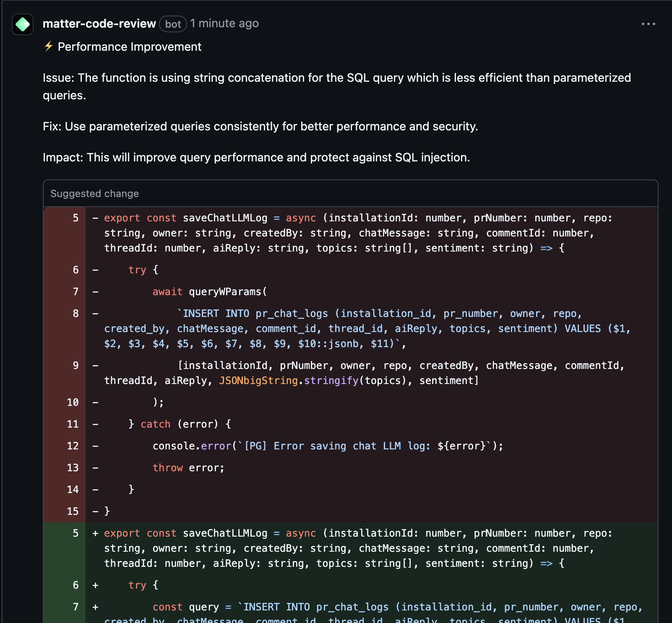
Task: Open the comment options kebab menu
Action: (x=648, y=24)
